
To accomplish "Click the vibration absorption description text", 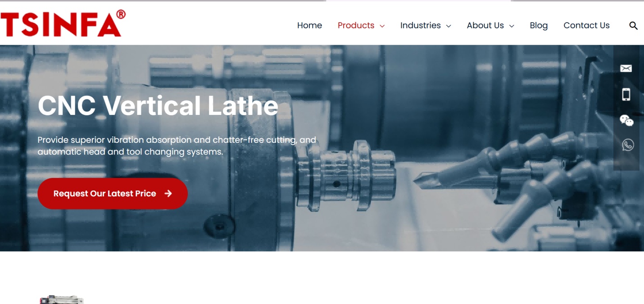I will tap(177, 146).
